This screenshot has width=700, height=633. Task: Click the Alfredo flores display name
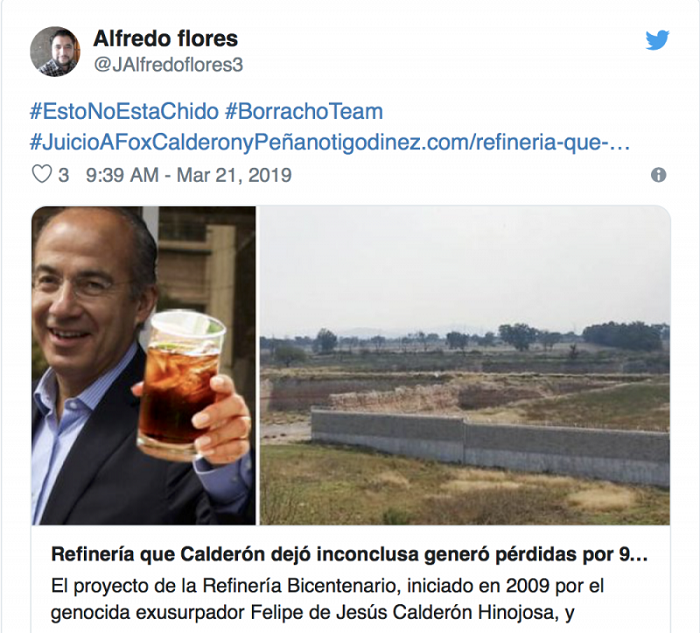(x=166, y=38)
